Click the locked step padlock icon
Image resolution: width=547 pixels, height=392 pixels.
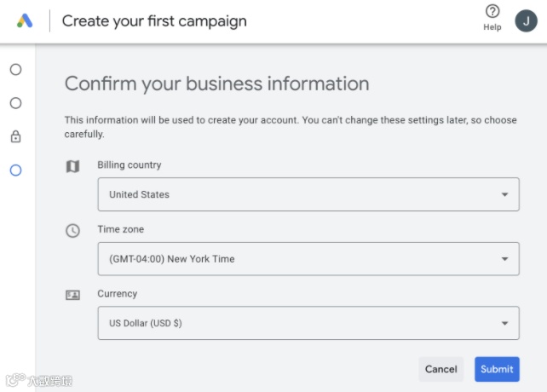coord(15,136)
